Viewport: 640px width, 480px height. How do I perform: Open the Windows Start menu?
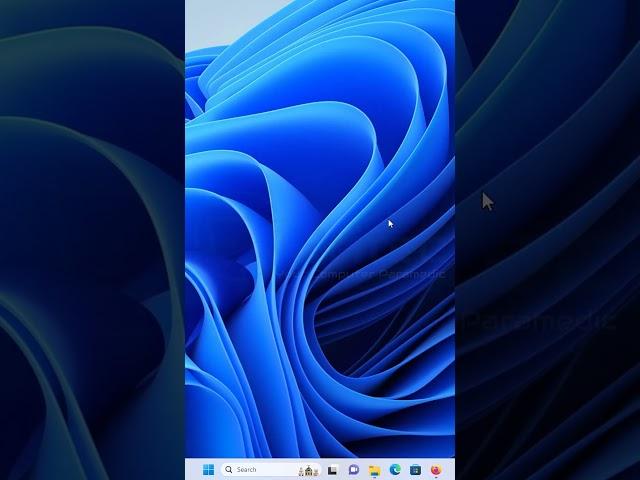click(x=209, y=470)
